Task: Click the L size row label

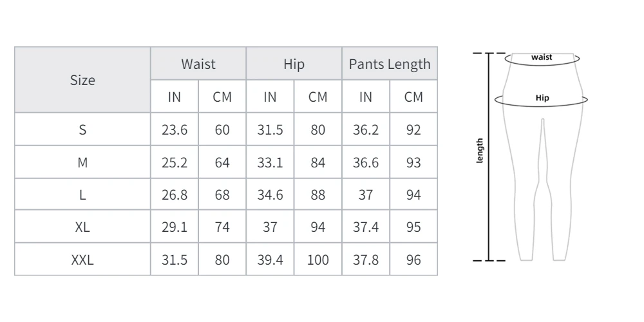Action: pos(82,194)
